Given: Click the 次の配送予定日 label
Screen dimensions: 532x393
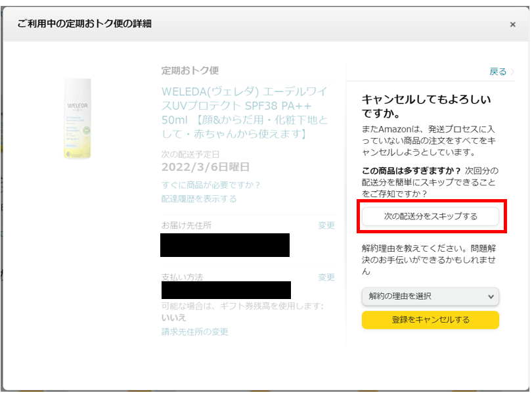Looking at the screenshot, I should click(190, 154).
